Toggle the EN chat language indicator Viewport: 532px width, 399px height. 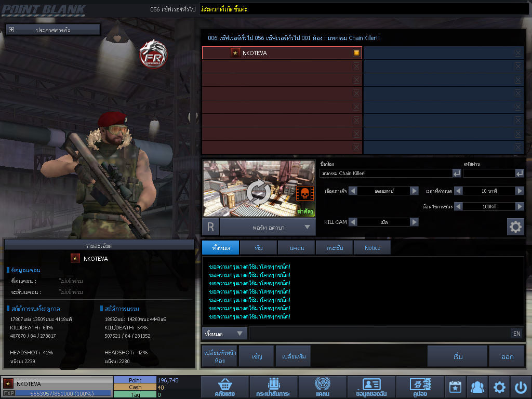pyautogui.click(x=516, y=334)
